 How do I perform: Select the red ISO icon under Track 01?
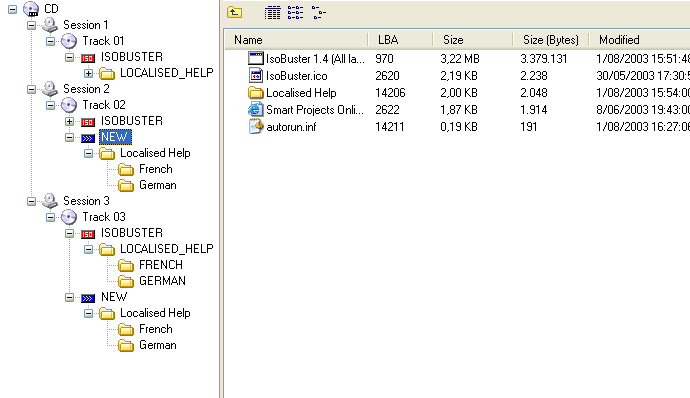88,58
